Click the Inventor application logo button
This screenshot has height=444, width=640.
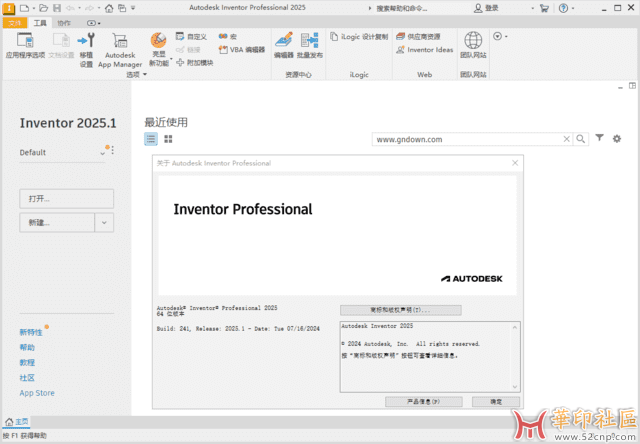tap(8, 8)
